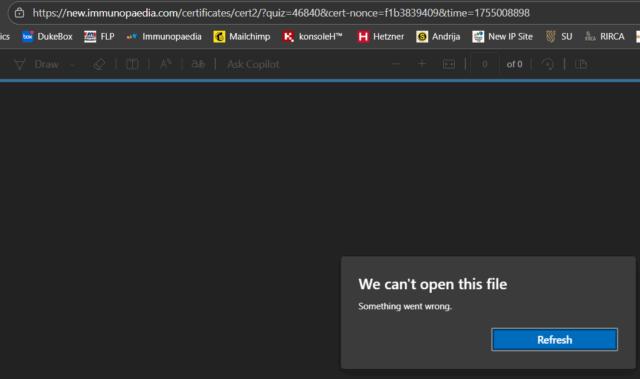Click the Refresh button in error dialog
Screen dimensions: 640x379
pyautogui.click(x=555, y=340)
